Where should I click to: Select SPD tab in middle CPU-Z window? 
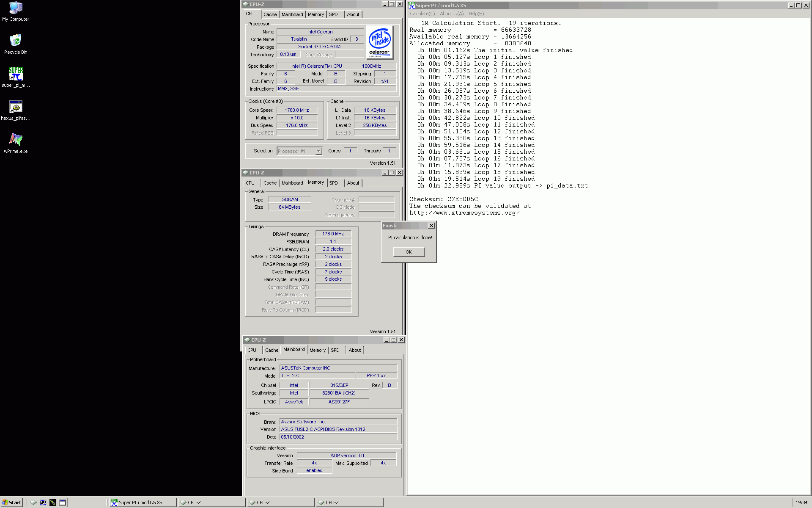pyautogui.click(x=333, y=183)
